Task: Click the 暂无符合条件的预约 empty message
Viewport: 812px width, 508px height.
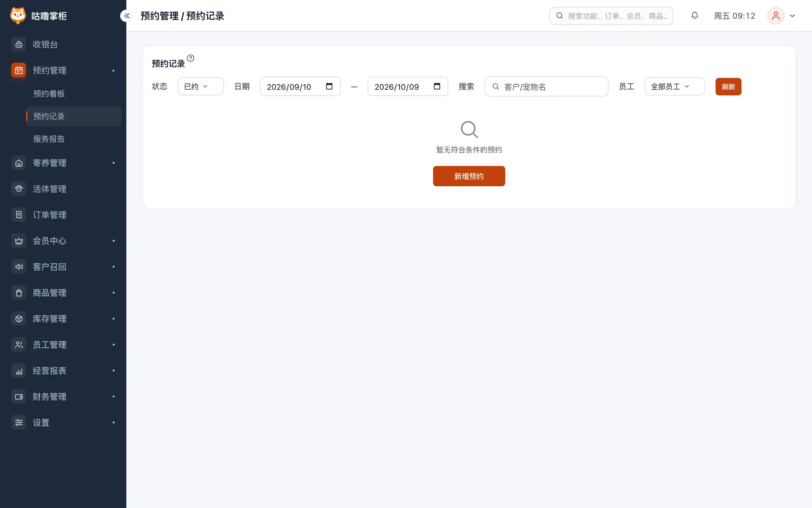Action: (469, 150)
